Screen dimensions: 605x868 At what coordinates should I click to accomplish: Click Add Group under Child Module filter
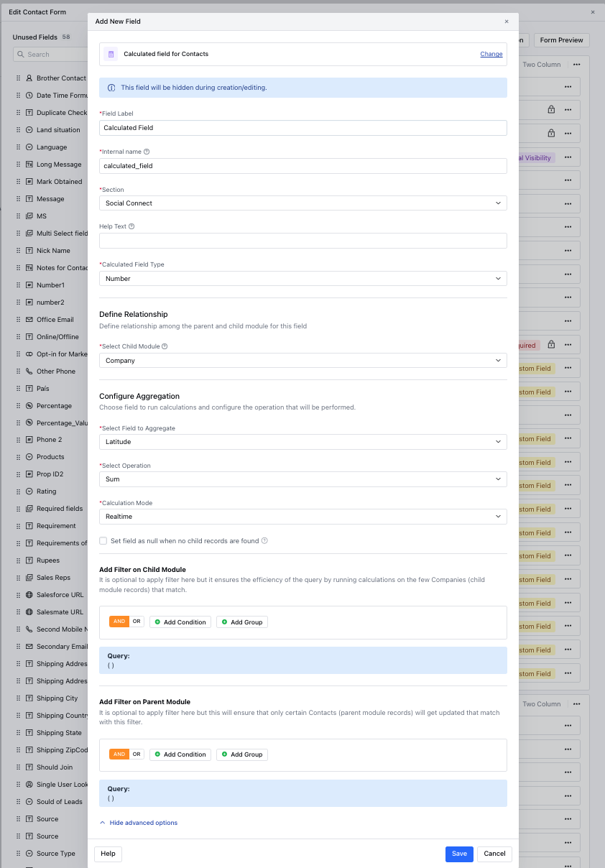tap(242, 622)
